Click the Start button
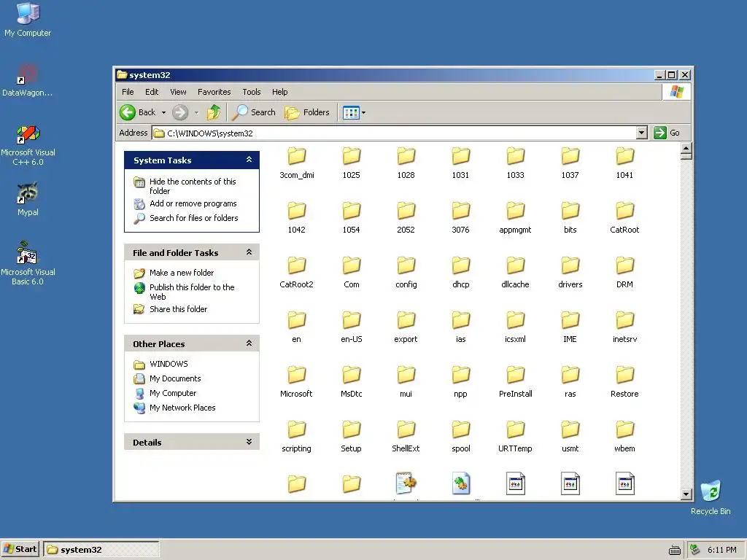The width and height of the screenshot is (747, 560). click(x=20, y=549)
